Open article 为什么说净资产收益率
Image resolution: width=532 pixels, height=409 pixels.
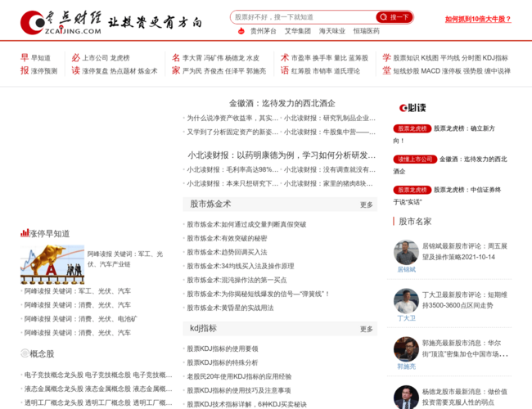(232, 118)
